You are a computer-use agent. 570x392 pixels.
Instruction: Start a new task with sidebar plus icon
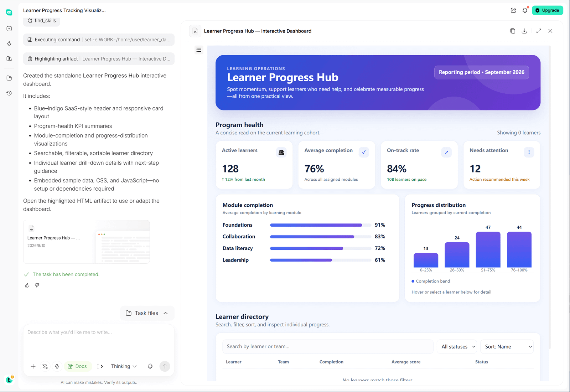[9, 29]
